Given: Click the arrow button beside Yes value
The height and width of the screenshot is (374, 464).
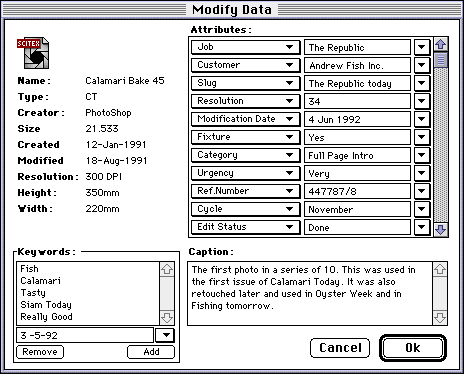Looking at the screenshot, I should coord(422,137).
